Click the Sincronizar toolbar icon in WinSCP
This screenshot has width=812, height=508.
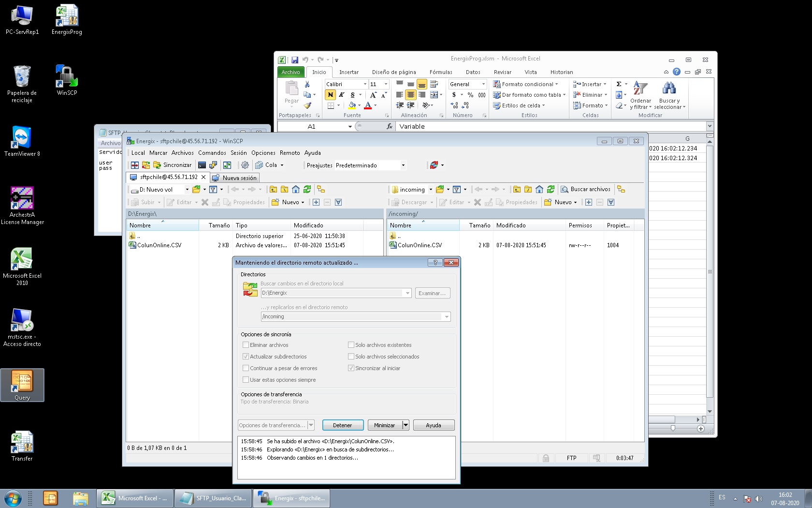pos(157,165)
